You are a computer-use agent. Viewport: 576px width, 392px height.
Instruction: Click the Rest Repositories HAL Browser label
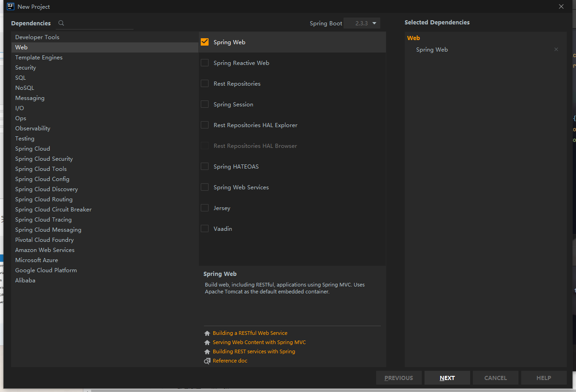[255, 146]
